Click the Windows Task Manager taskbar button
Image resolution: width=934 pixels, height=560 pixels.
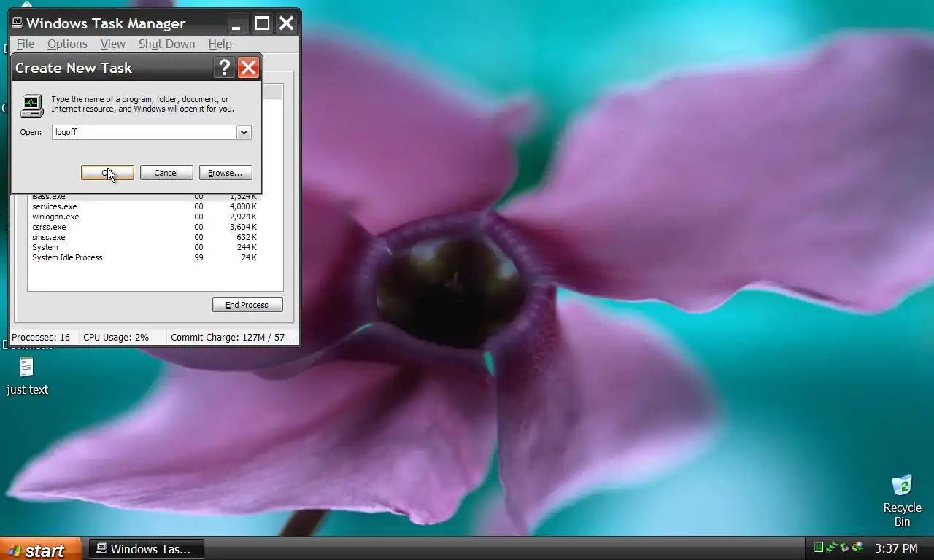tap(146, 549)
